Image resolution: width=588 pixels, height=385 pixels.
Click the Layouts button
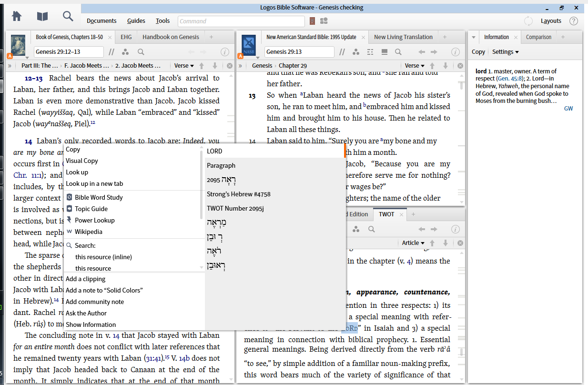pyautogui.click(x=551, y=21)
